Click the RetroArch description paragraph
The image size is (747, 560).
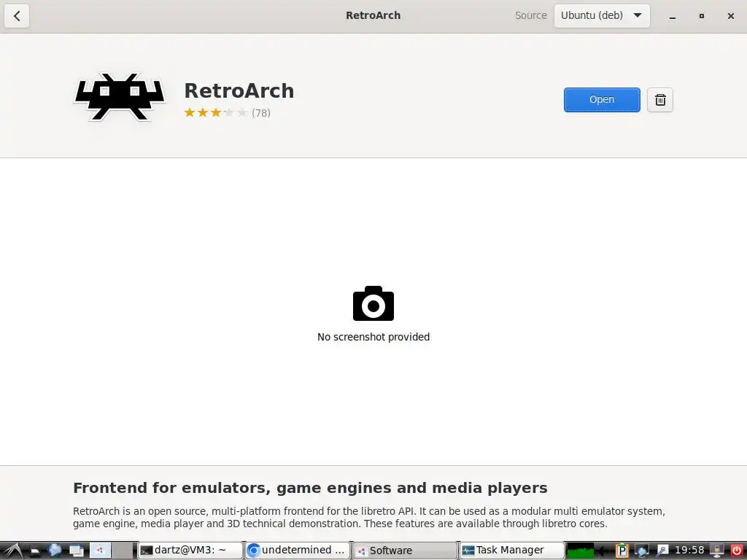368,517
